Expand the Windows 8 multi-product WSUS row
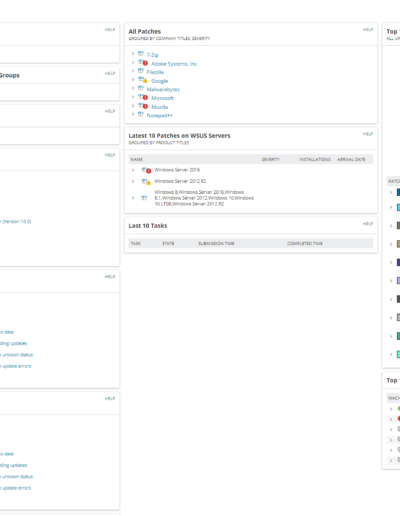The image size is (400, 516). (133, 198)
